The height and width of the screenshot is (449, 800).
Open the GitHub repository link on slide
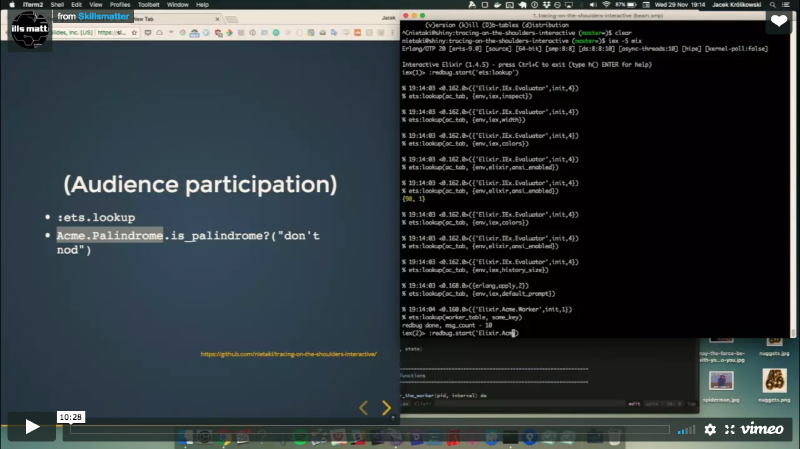tap(288, 354)
